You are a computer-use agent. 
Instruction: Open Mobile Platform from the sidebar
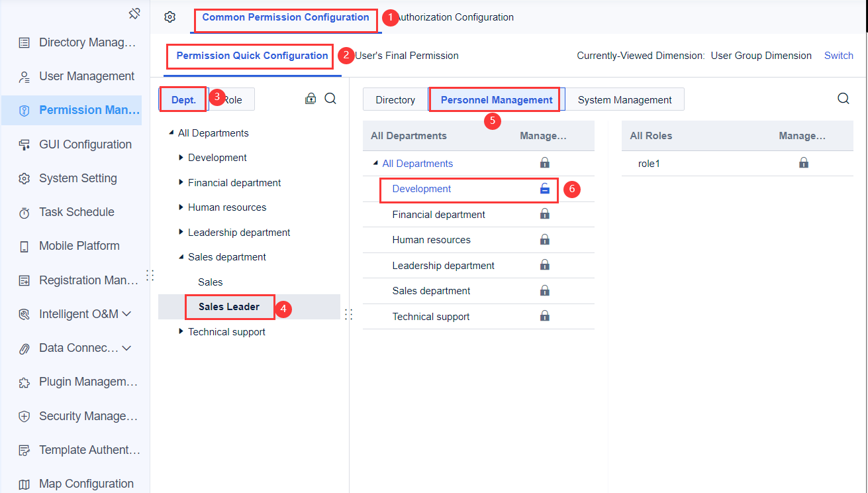tap(75, 245)
